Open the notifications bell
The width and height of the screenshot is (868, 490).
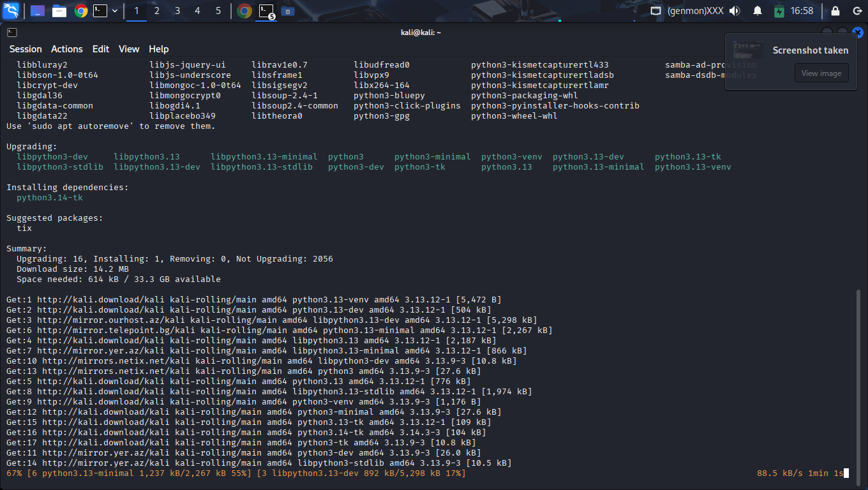758,11
